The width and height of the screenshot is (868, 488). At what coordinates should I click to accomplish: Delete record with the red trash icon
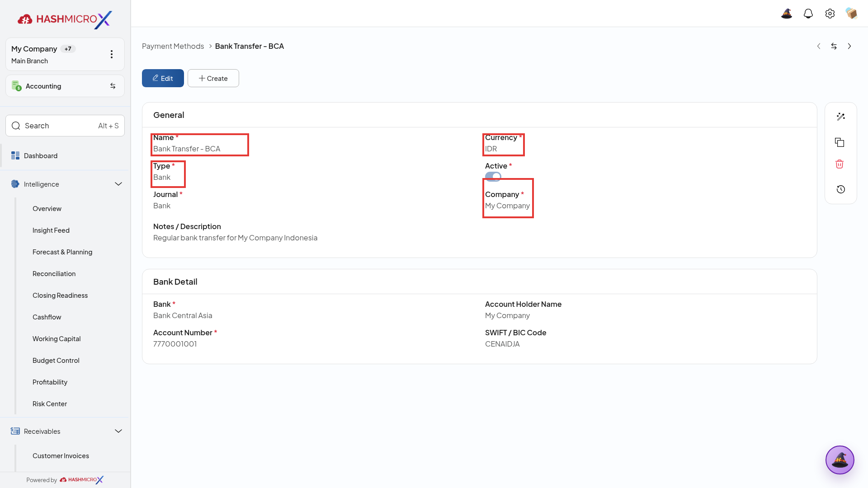[840, 164]
